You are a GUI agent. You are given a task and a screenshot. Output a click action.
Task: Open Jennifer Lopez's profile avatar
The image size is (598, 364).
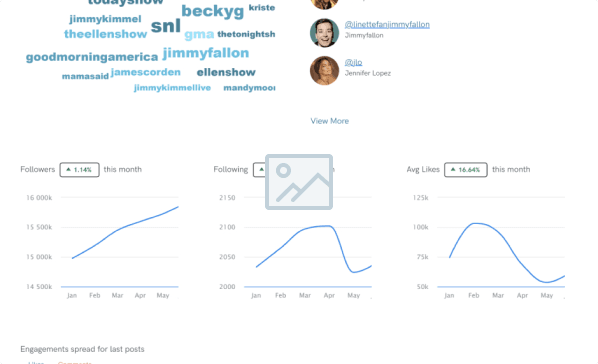[324, 71]
